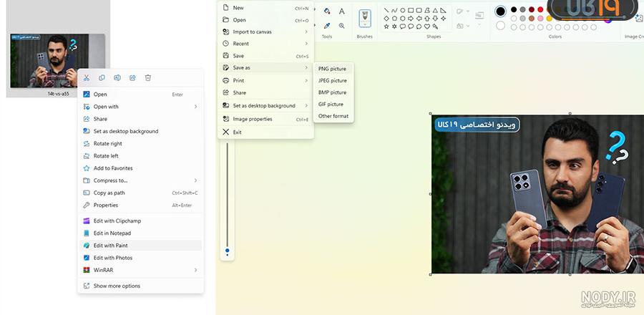Choose PNG picture format
Screen dimensions: 644x315
point(333,69)
